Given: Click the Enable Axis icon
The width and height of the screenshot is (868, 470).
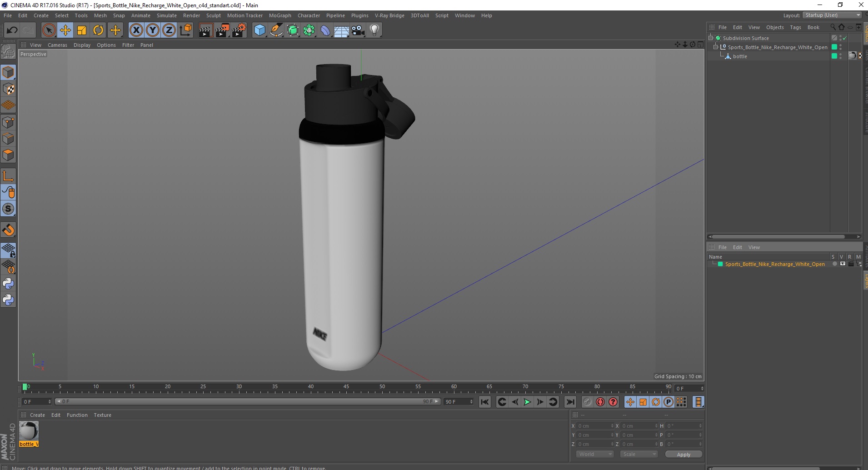Looking at the screenshot, I should [x=8, y=176].
